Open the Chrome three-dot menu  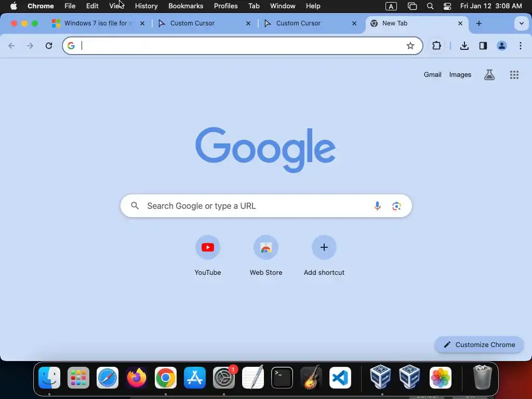coord(520,46)
